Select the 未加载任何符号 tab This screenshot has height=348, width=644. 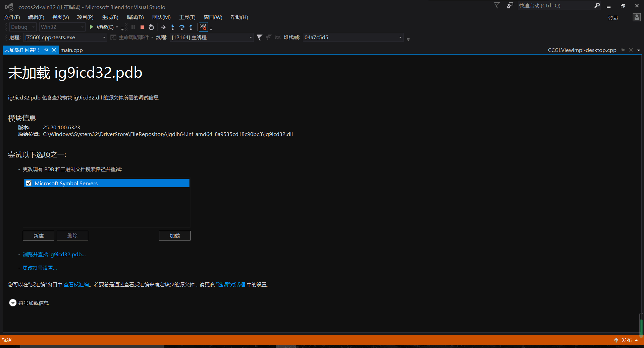coord(22,50)
